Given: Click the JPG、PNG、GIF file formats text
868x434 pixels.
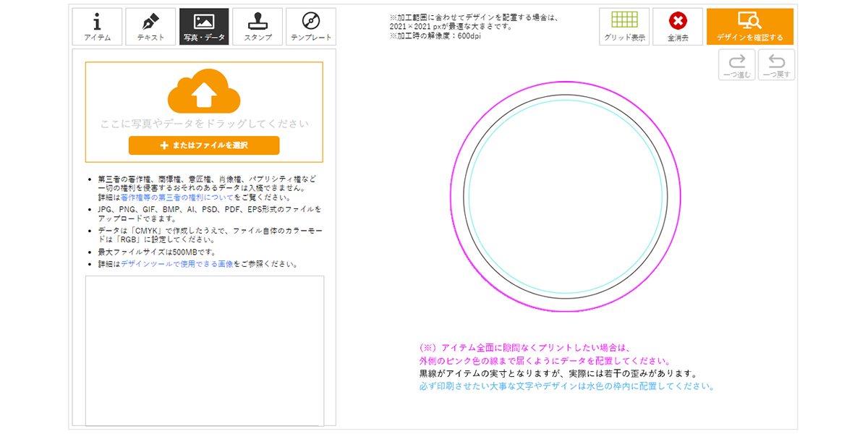Looking at the screenshot, I should (x=210, y=213).
